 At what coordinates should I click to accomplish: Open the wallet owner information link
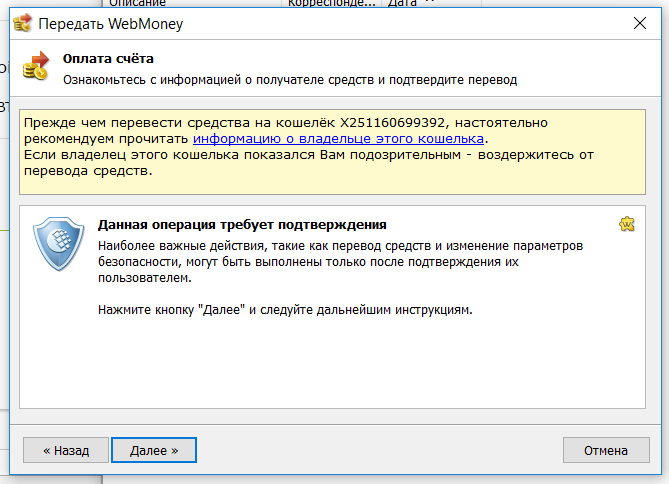click(338, 139)
